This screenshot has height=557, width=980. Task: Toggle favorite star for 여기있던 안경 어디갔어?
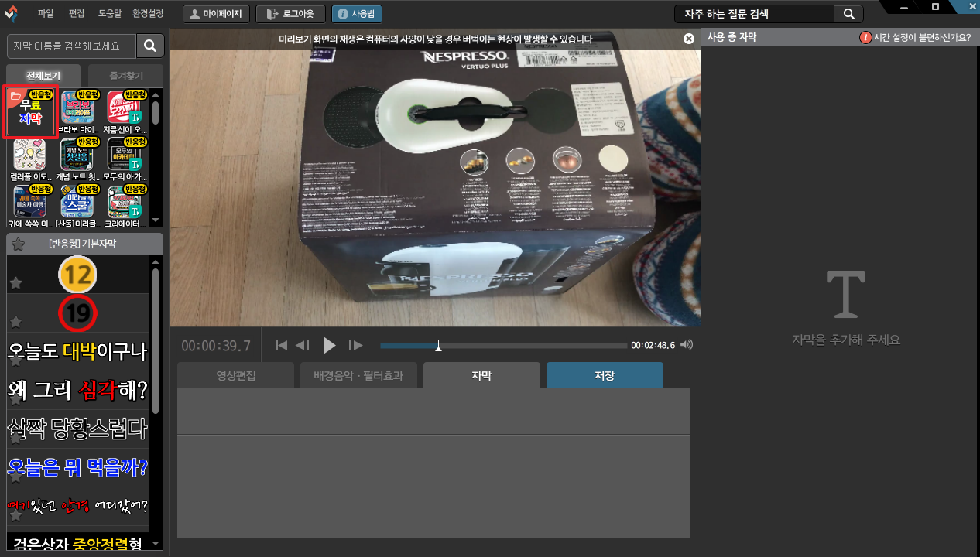tap(15, 516)
